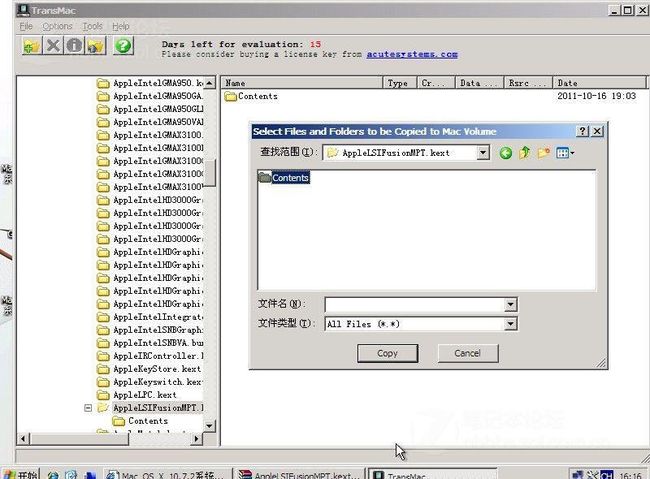Click the Date column header

click(x=599, y=83)
